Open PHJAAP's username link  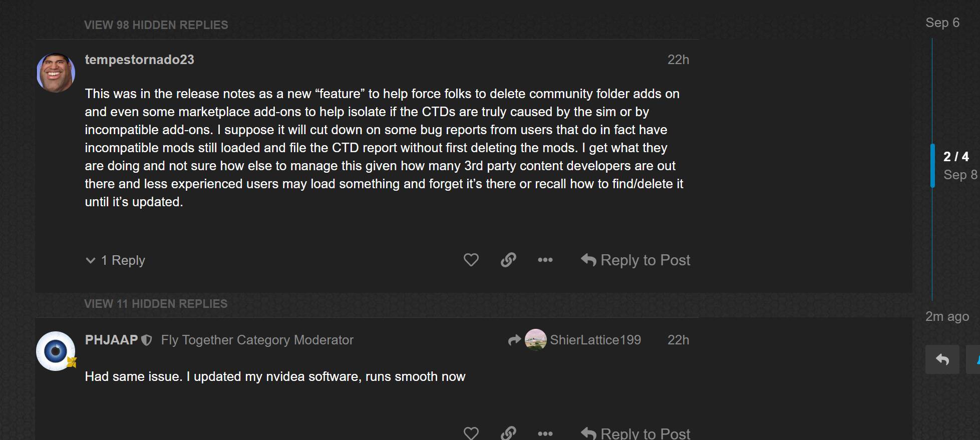111,340
